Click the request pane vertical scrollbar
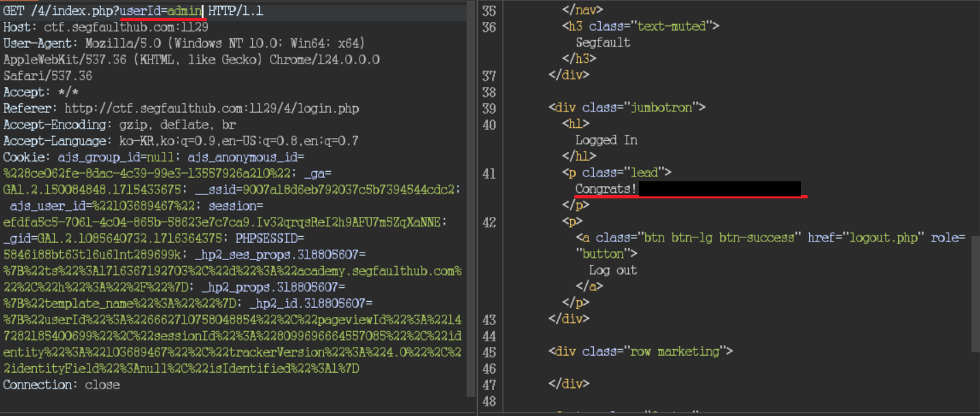 coord(471,198)
